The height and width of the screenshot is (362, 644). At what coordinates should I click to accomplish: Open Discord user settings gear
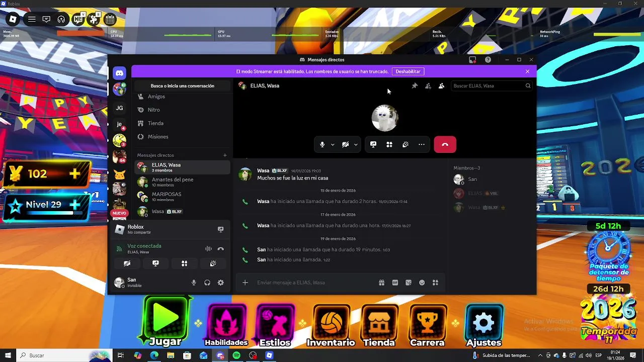tap(220, 283)
